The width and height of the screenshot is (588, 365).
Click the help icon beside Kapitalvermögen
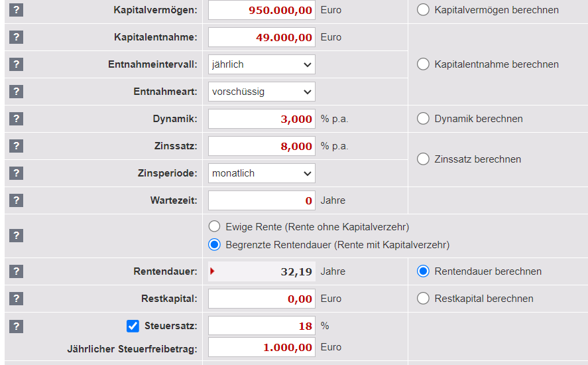pos(17,10)
